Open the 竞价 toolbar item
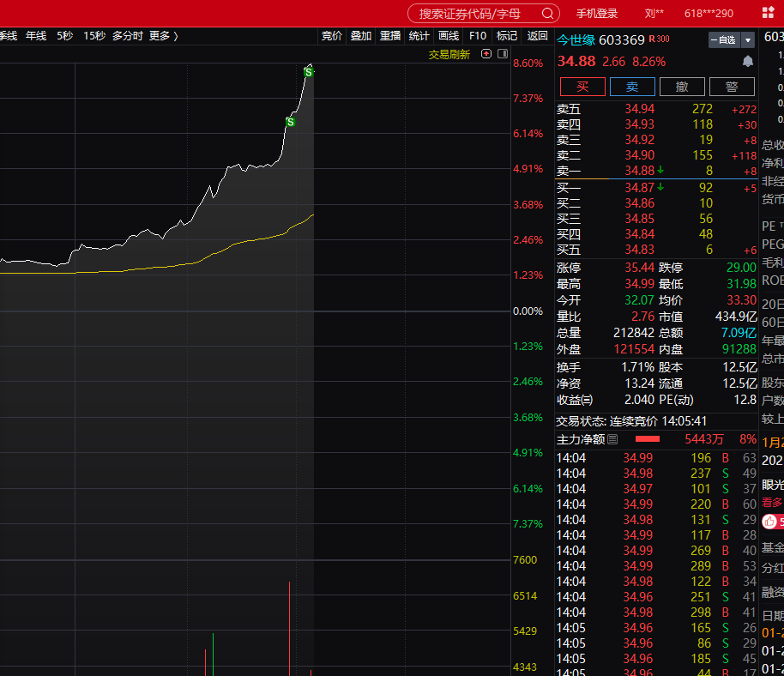 tap(331, 36)
